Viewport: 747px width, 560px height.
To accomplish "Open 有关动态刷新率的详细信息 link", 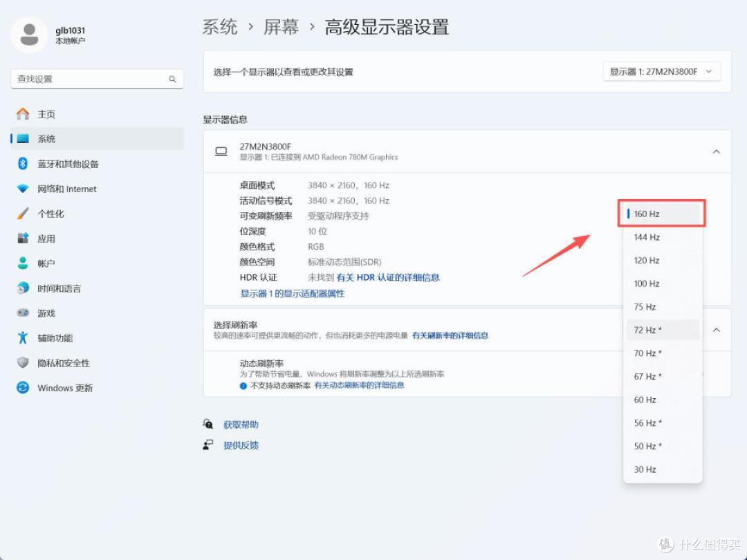I will click(x=359, y=385).
